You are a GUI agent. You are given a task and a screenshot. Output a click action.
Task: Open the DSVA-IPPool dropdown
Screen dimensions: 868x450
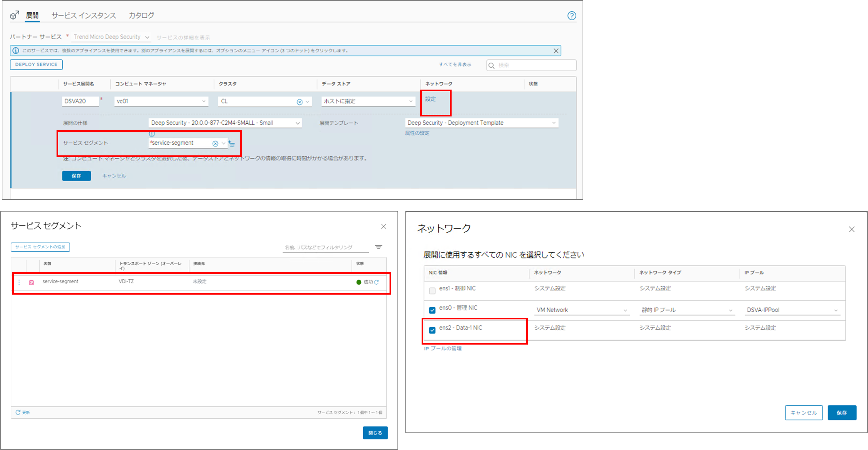coord(792,310)
